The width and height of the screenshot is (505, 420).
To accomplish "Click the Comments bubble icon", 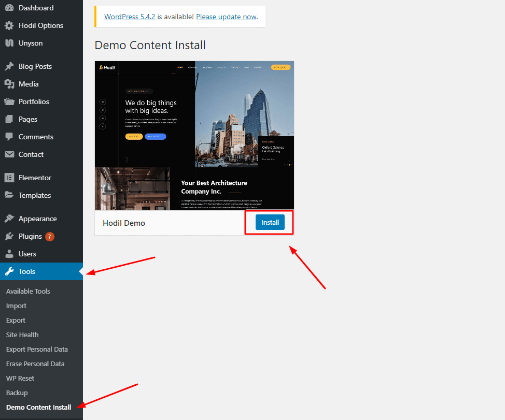I will [x=9, y=137].
